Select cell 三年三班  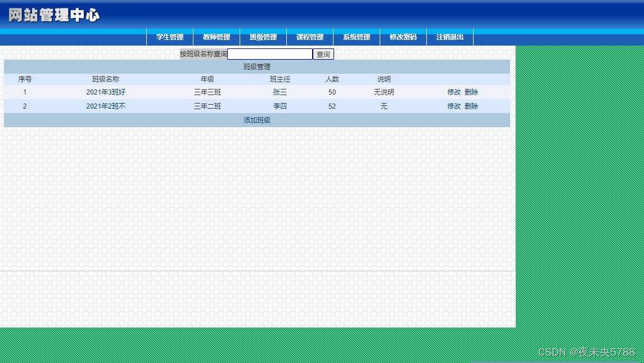[x=208, y=92]
